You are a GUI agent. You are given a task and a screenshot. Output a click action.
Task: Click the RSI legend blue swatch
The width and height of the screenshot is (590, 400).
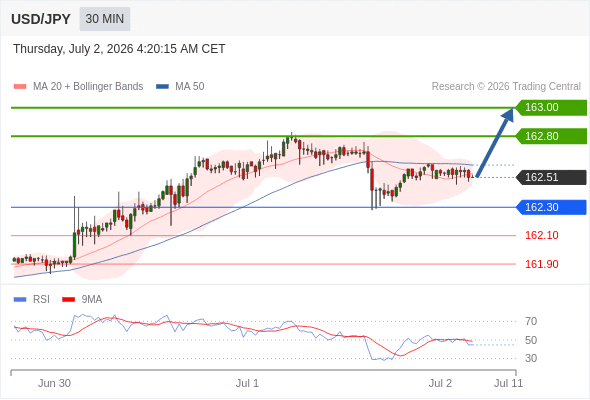click(x=20, y=300)
